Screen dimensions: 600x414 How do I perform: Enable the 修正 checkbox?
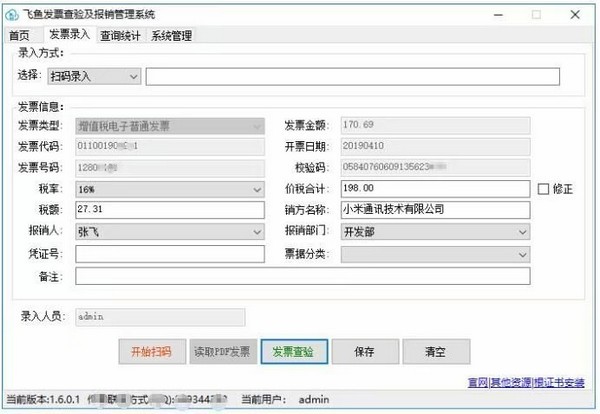tap(543, 189)
